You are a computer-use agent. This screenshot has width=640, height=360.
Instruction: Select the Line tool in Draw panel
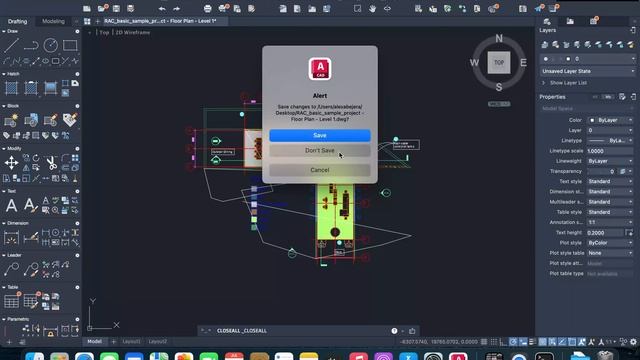click(11, 45)
